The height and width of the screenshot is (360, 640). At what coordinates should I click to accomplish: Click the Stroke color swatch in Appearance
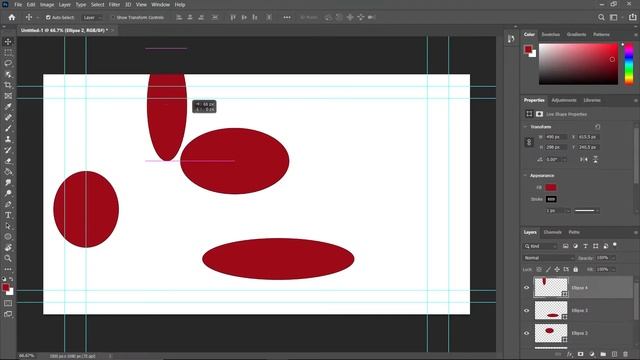[551, 199]
